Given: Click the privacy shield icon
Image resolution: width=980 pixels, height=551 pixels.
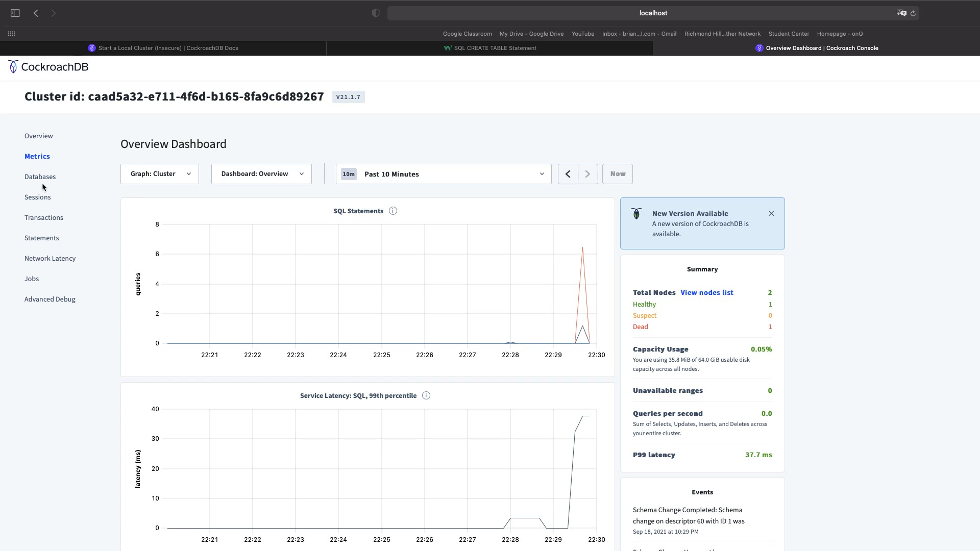Looking at the screenshot, I should tap(376, 13).
